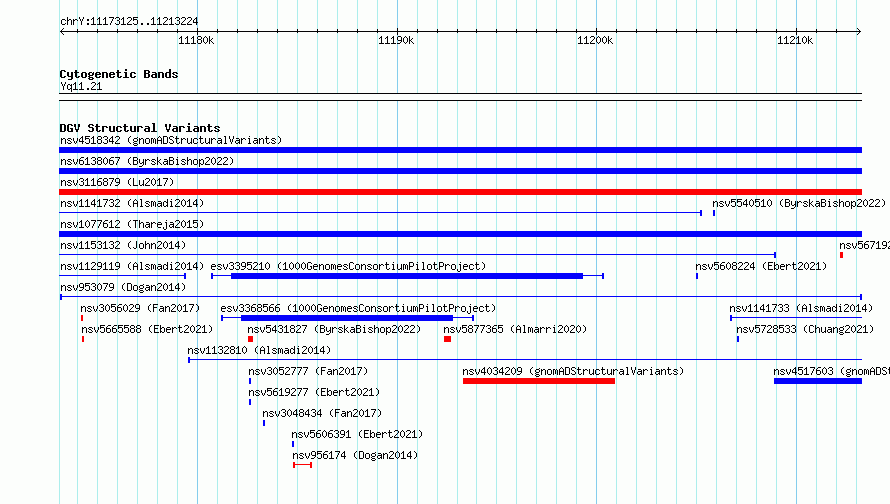Click the thick blue bar of esv3395210

407,276
